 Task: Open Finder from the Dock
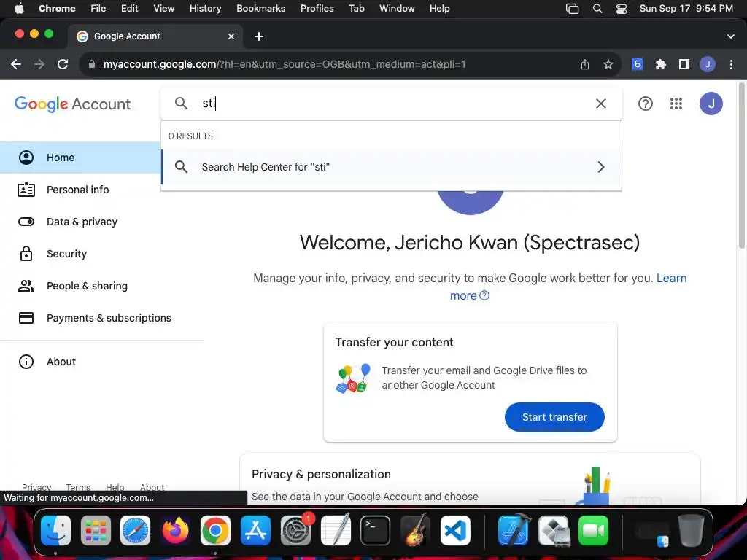[55, 531]
